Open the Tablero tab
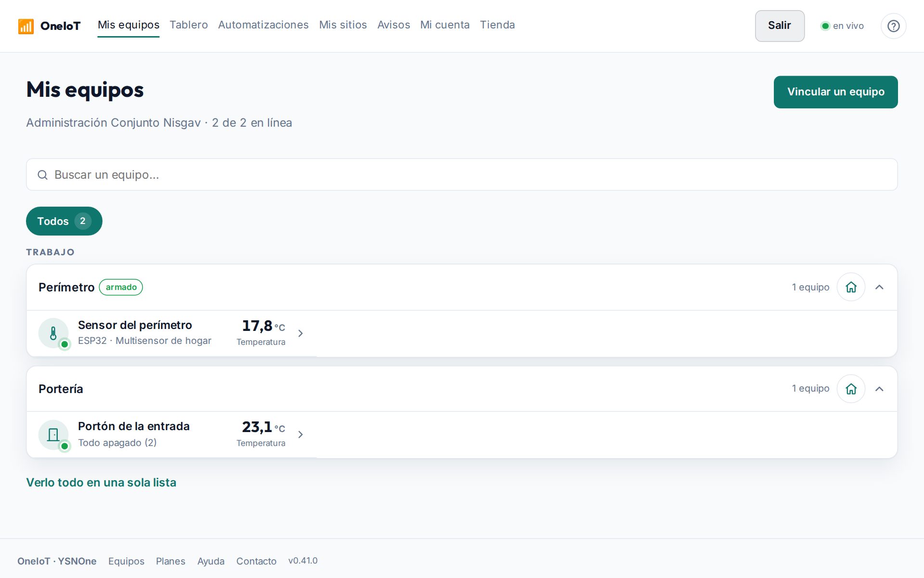Viewport: 924px width, 578px height. coord(189,25)
